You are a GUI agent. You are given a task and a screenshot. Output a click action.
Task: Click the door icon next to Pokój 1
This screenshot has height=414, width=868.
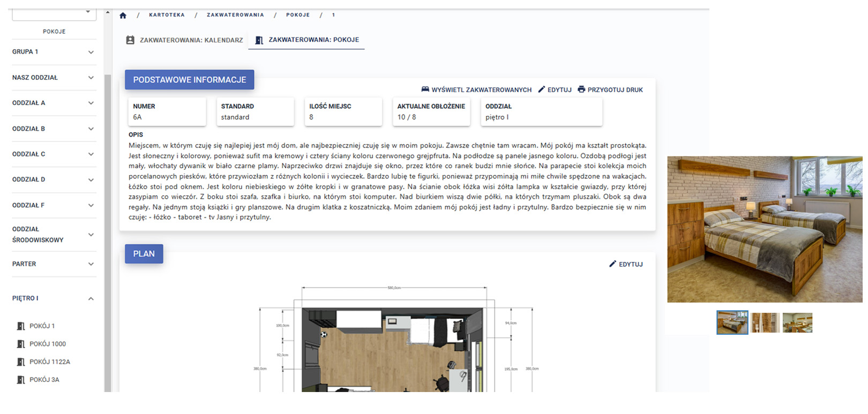pos(21,326)
